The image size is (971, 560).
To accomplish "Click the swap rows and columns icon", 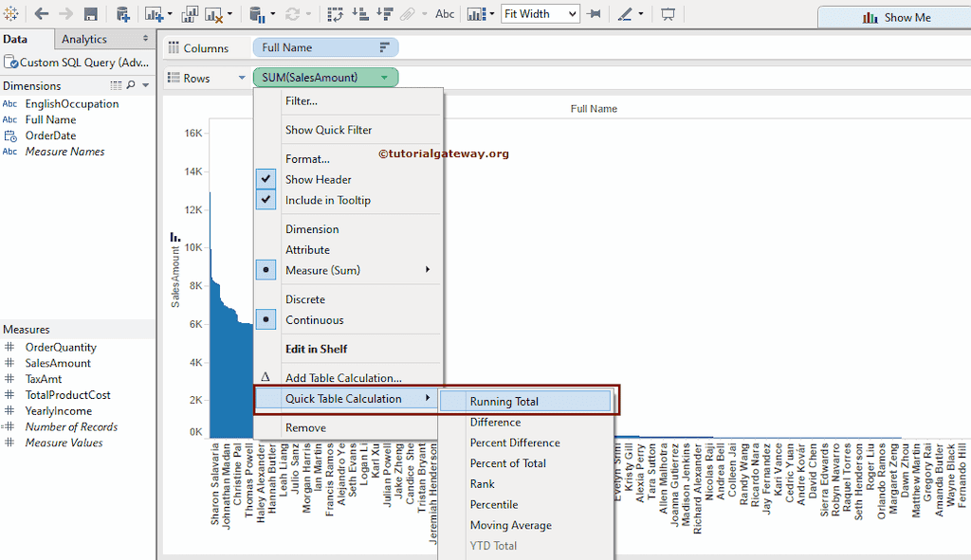I will pyautogui.click(x=336, y=14).
